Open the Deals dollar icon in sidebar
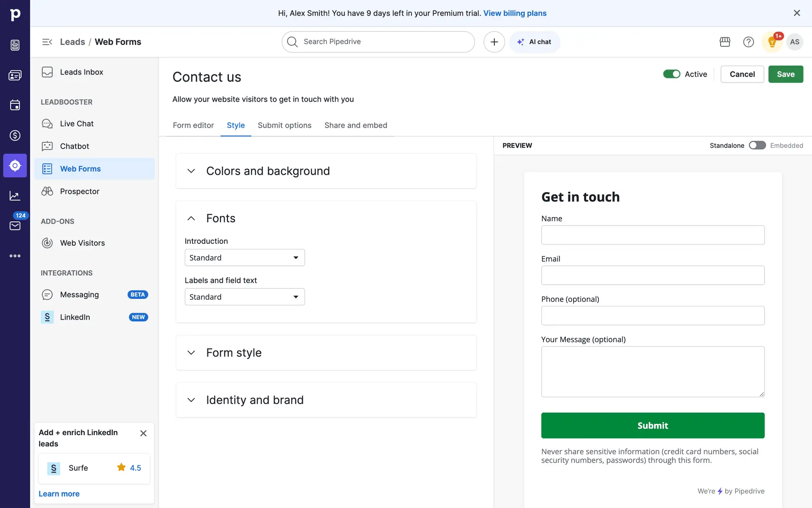This screenshot has width=812, height=508. 15,135
